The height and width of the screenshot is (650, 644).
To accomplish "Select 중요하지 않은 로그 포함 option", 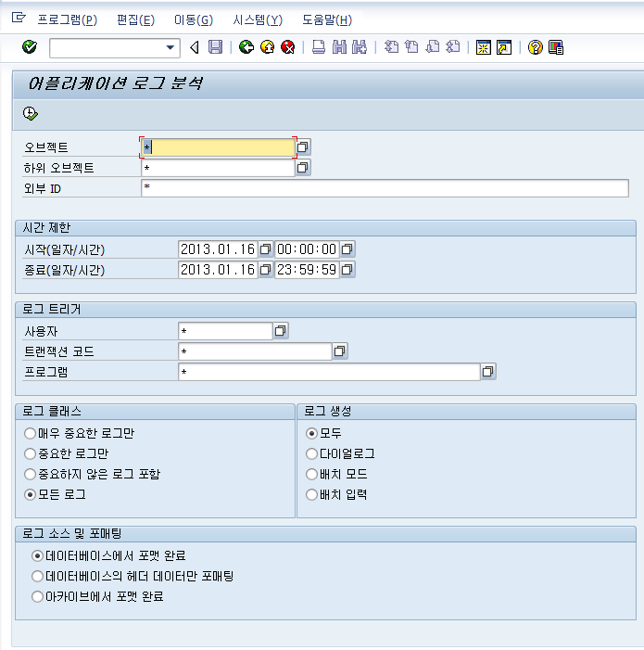I will click(x=30, y=474).
